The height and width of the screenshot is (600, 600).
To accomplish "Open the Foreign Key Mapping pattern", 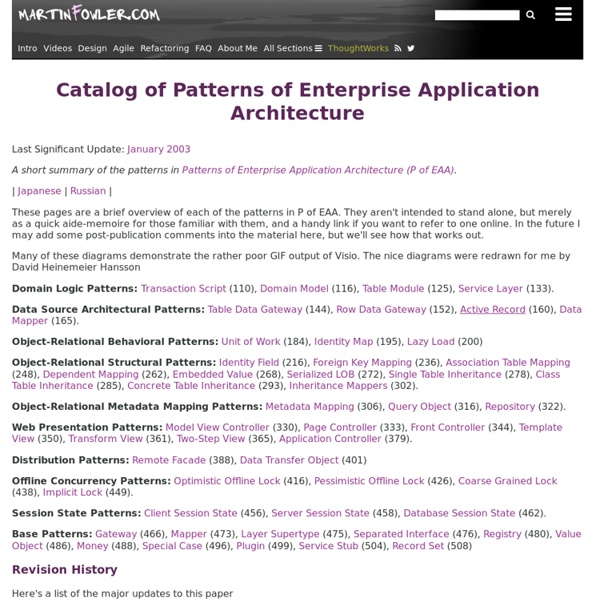I will (x=362, y=363).
